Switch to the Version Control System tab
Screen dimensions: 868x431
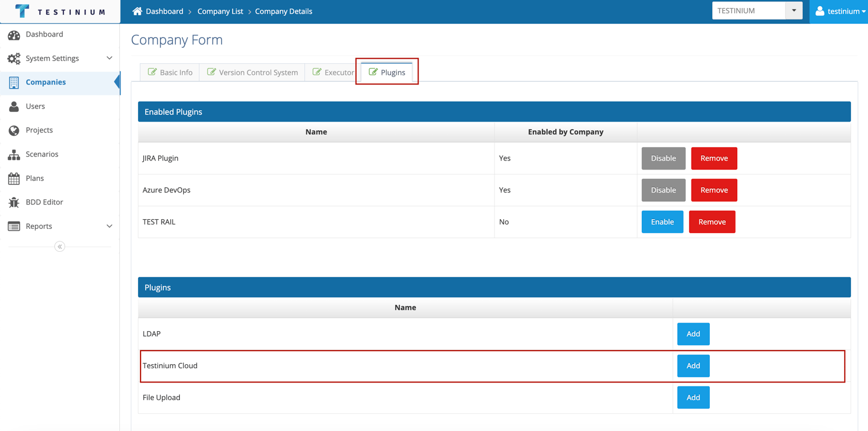pyautogui.click(x=252, y=72)
